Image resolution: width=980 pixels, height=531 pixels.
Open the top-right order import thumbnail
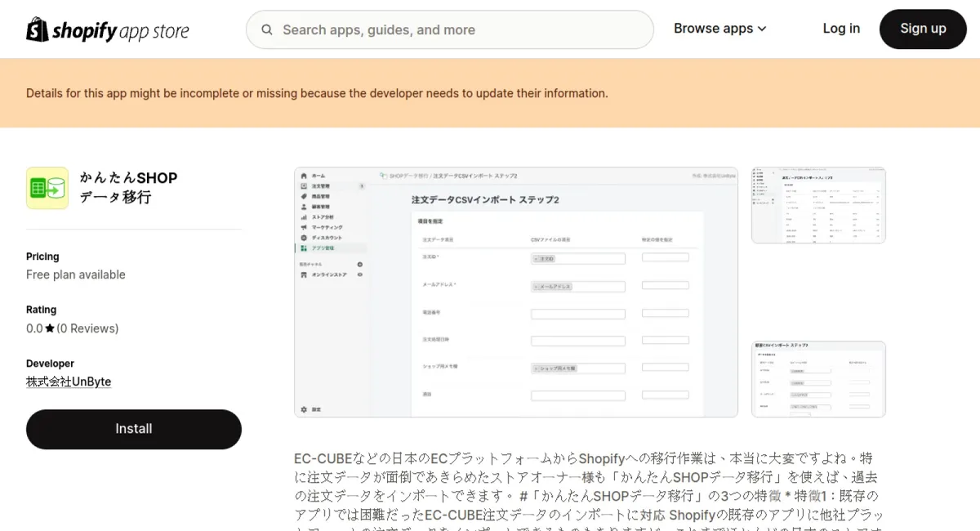[x=818, y=205]
